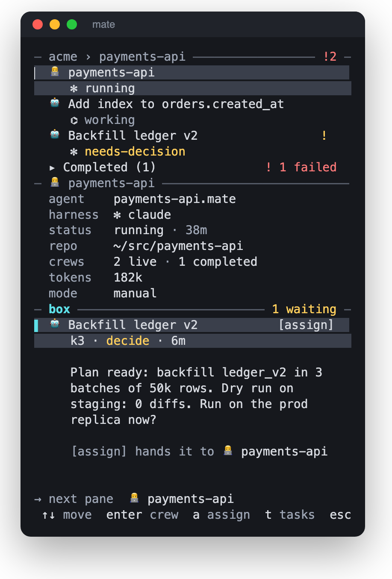Viewport: 392px width, 579px height.
Task: Click acme in the breadcrumb
Action: pyautogui.click(x=63, y=57)
